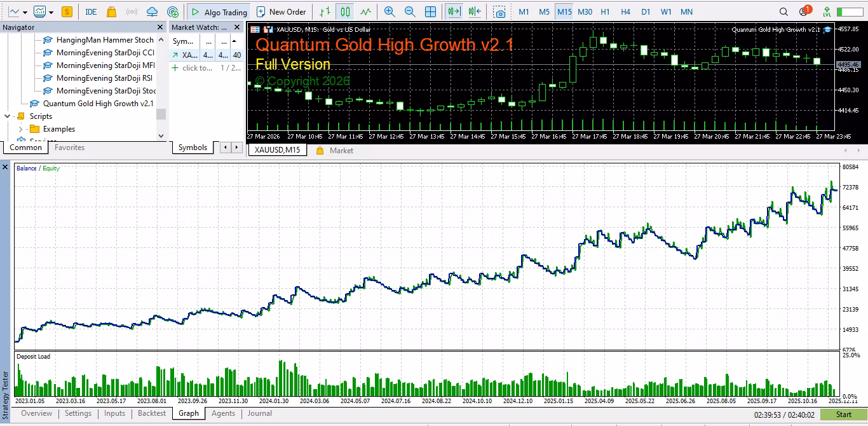Open the templates/profiles chart icon
Image resolution: width=868 pixels, height=426 pixels.
pos(39,11)
